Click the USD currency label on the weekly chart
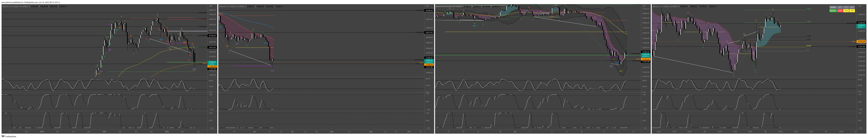868x139 pixels. coord(211,6)
